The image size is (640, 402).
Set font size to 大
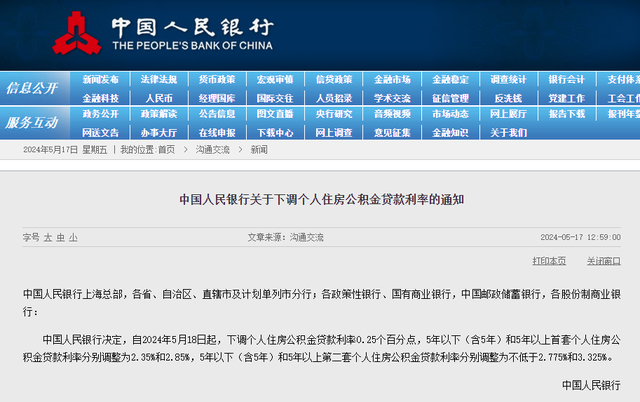tap(48, 238)
